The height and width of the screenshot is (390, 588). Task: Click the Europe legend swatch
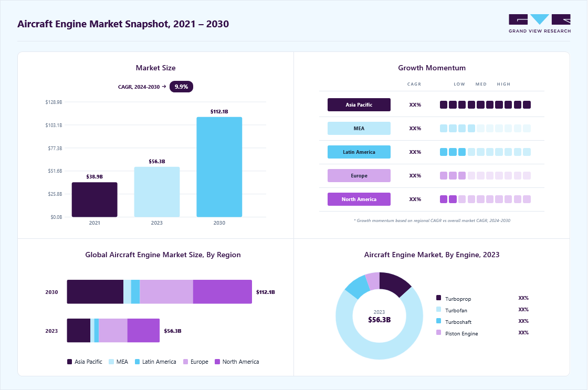tap(186, 362)
